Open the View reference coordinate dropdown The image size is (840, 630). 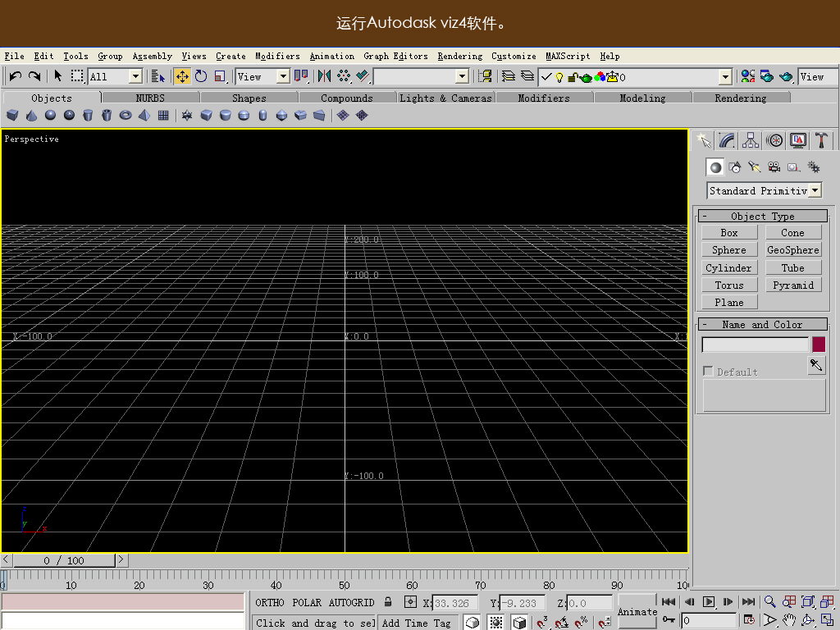(283, 76)
